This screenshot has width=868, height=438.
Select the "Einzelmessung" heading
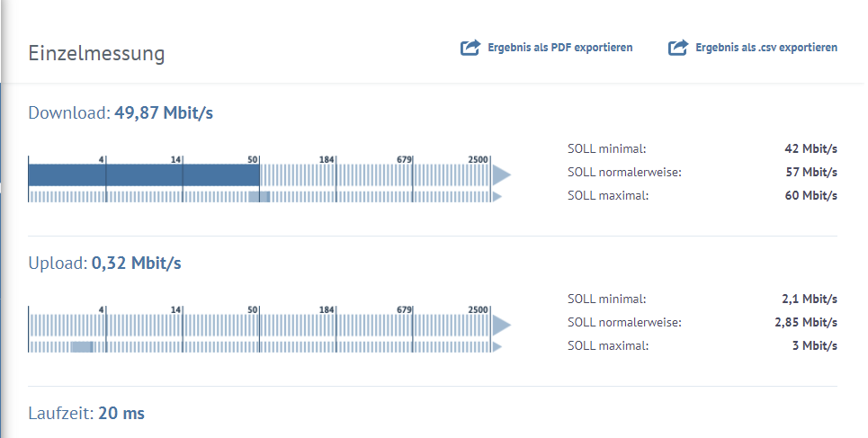[x=96, y=53]
